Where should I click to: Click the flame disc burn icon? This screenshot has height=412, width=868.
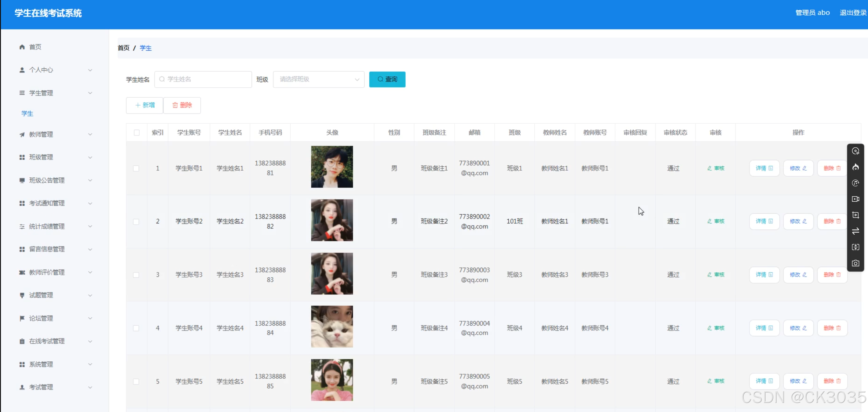point(855,167)
